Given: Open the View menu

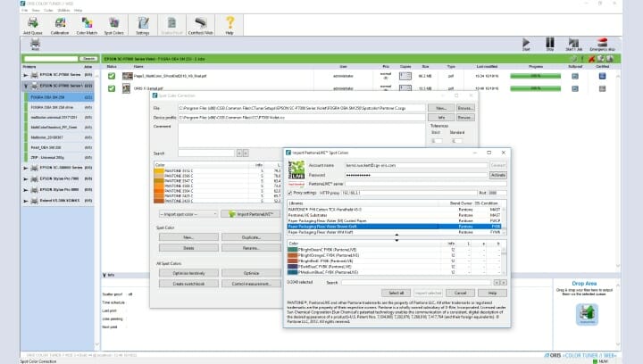Looking at the screenshot, I should [x=36, y=10].
